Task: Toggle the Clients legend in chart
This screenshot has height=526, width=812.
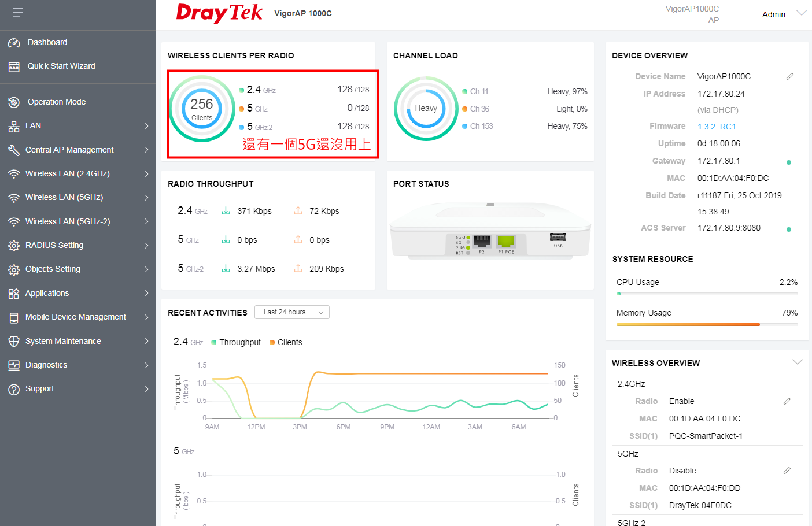Action: pos(286,342)
